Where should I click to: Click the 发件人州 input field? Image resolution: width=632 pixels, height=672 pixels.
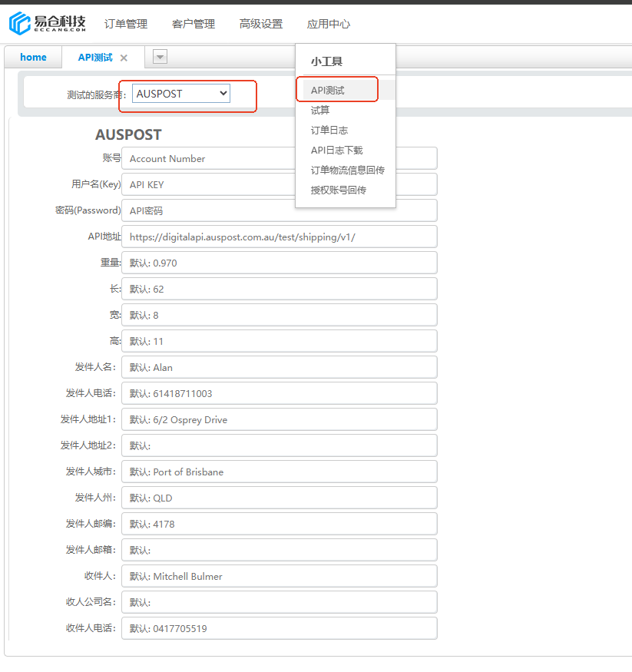coord(280,498)
